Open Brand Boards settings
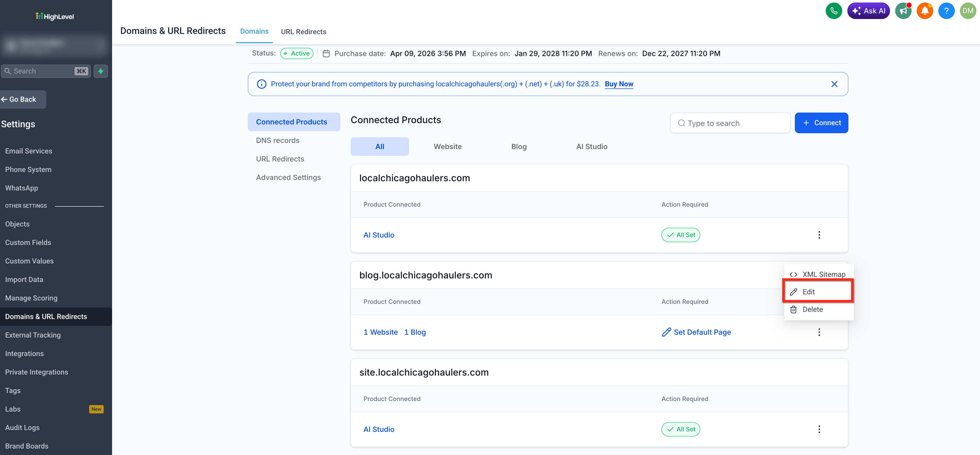The image size is (980, 455). click(x=27, y=446)
